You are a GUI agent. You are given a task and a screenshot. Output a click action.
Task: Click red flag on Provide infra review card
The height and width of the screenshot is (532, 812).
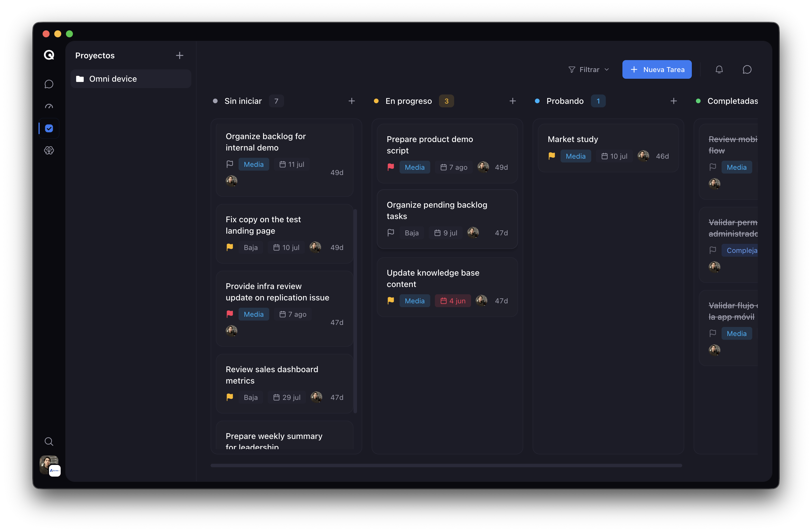tap(230, 314)
